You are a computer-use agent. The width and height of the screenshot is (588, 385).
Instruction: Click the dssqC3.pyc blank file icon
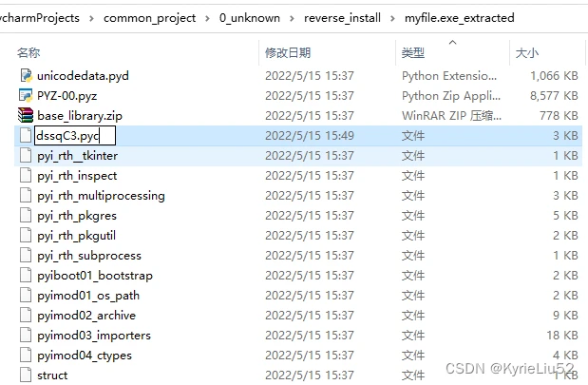pos(26,136)
